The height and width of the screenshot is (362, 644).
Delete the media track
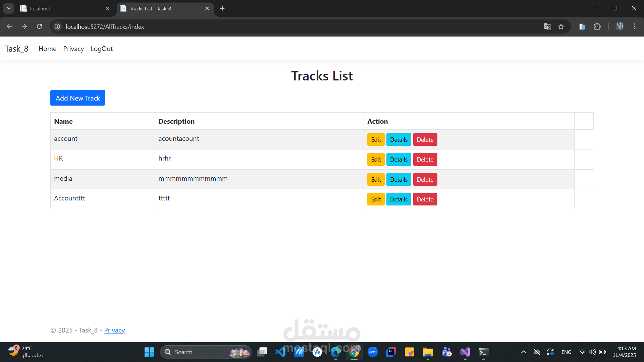425,180
